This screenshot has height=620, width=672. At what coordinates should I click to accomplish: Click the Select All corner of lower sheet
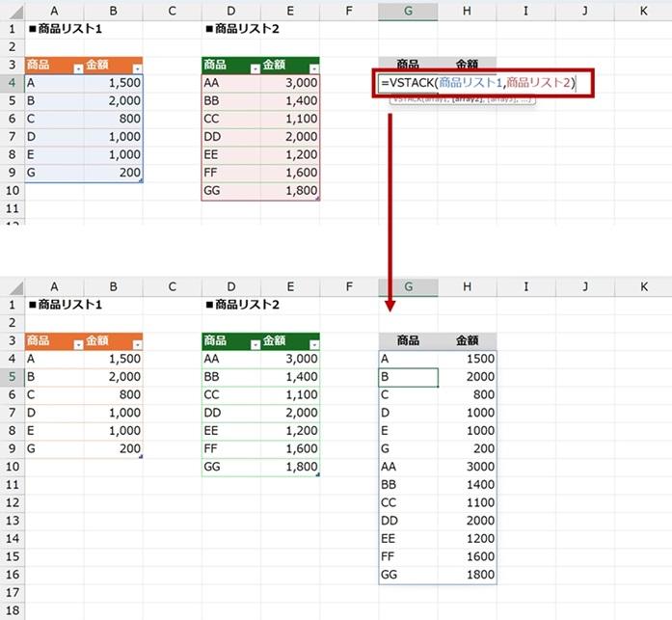(12, 285)
